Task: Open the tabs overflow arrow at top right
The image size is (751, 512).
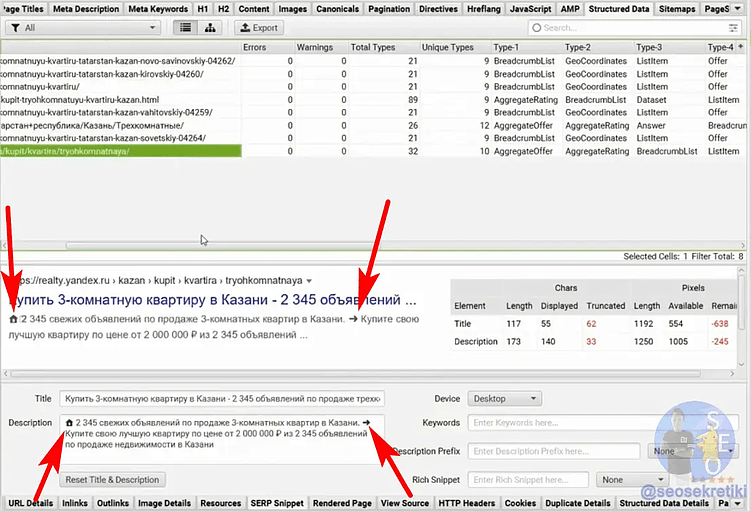Action: pos(738,9)
